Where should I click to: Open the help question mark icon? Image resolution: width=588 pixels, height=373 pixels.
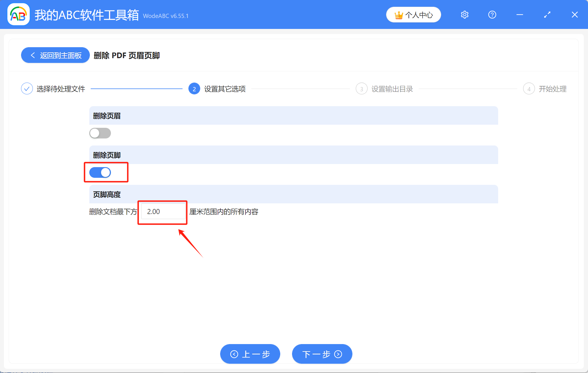(x=492, y=14)
